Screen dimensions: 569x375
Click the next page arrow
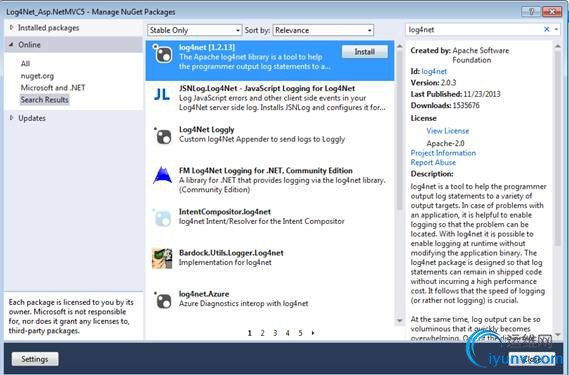coord(313,333)
